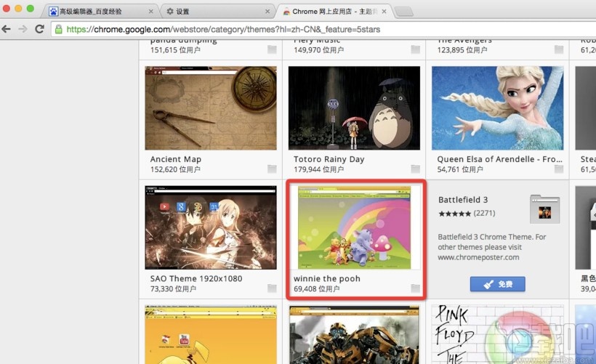Image resolution: width=596 pixels, height=364 pixels.
Task: Click the Chrome Web Store favicon on the active tab
Action: click(x=286, y=12)
